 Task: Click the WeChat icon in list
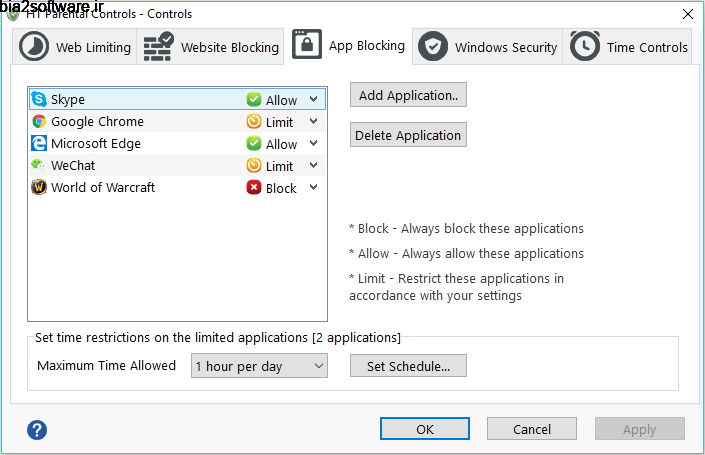coord(39,165)
